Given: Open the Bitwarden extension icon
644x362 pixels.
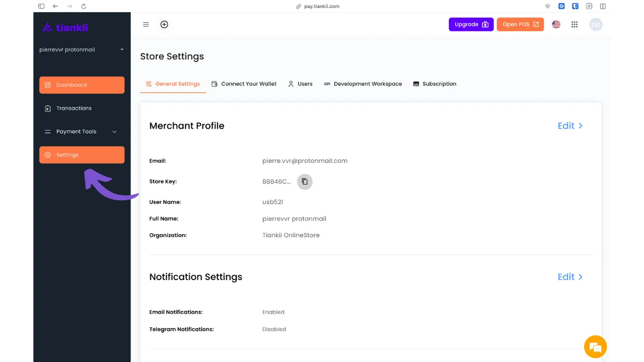Looking at the screenshot, I should (575, 6).
